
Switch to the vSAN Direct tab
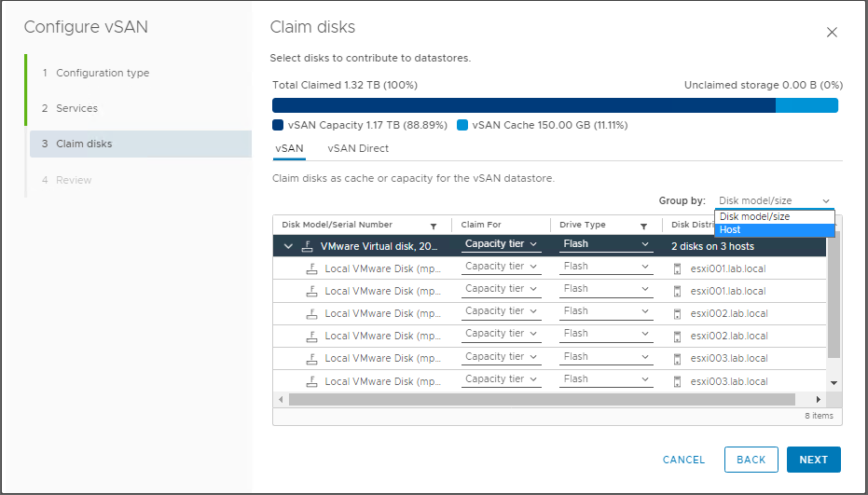358,148
